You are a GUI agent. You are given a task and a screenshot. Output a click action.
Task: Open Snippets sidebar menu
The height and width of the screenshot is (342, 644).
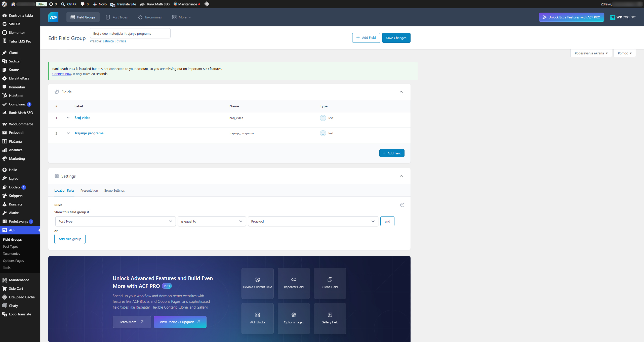[x=20, y=196]
